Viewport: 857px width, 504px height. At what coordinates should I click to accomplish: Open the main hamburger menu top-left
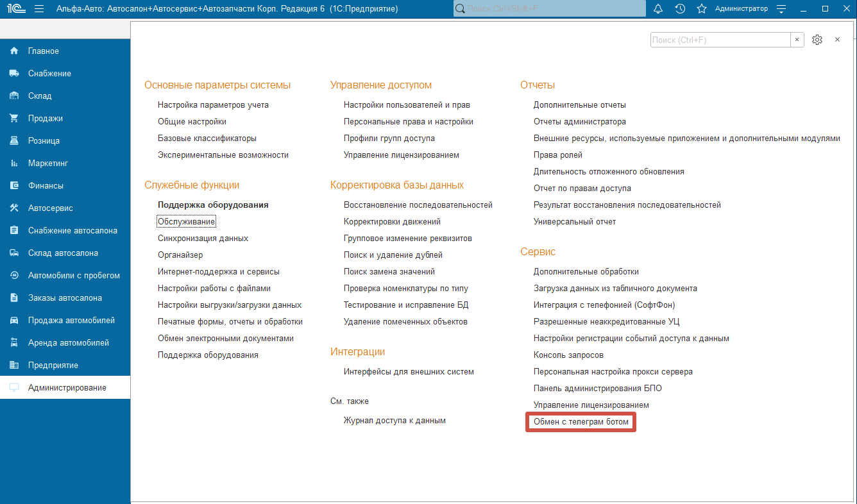click(x=40, y=8)
